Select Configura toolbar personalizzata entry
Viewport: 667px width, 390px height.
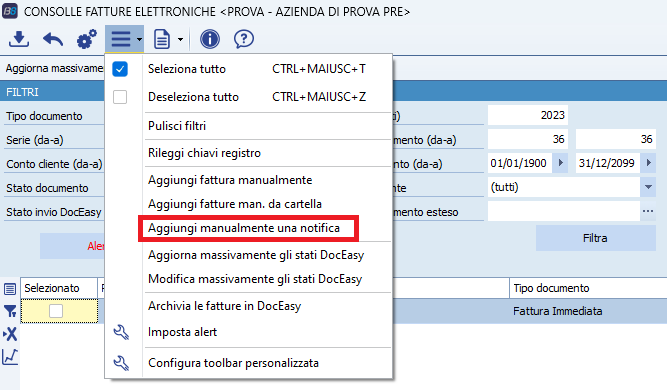(233, 363)
